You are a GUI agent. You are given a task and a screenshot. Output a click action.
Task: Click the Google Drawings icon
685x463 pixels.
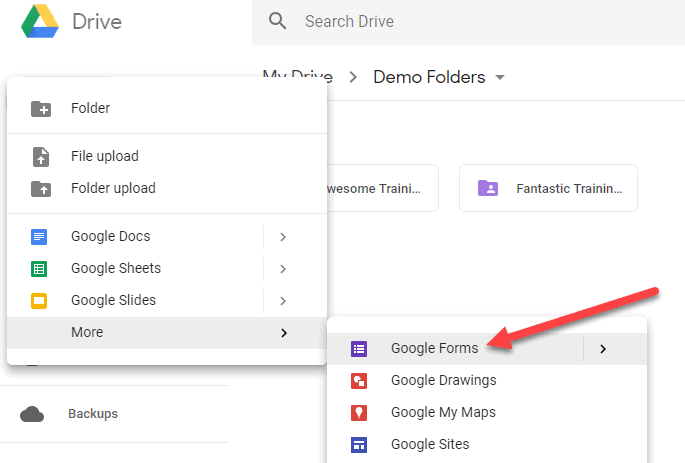[x=359, y=381]
